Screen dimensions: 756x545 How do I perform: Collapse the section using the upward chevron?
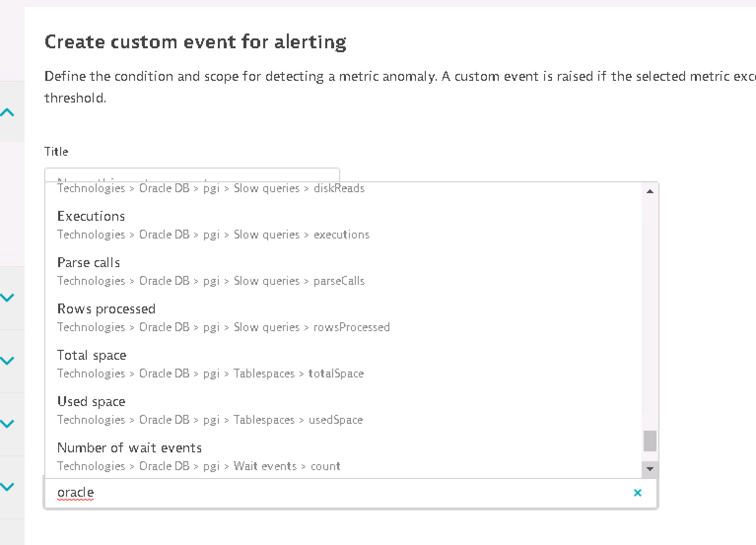click(x=7, y=113)
